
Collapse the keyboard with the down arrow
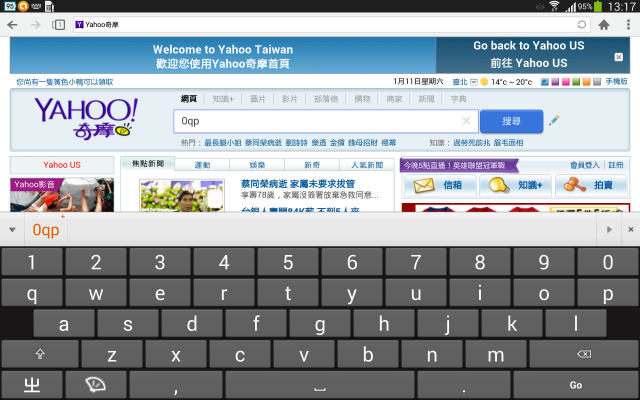coord(12,230)
